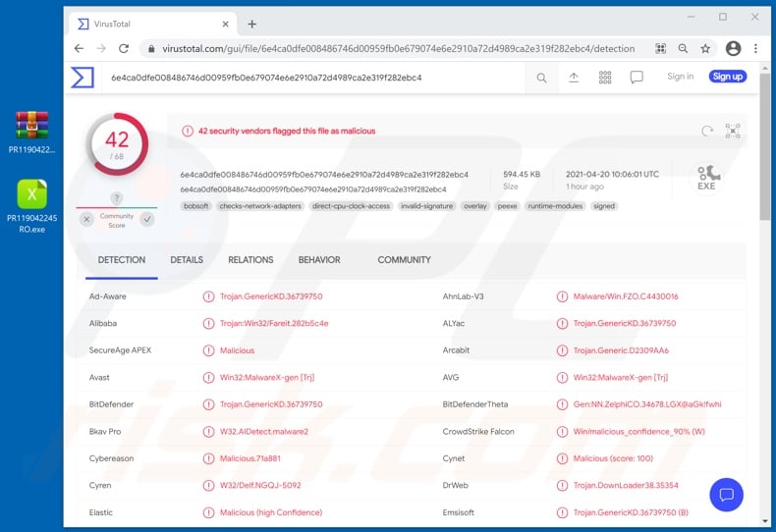776x532 pixels.
Task: Click the community score question mark icon
Action: click(116, 198)
